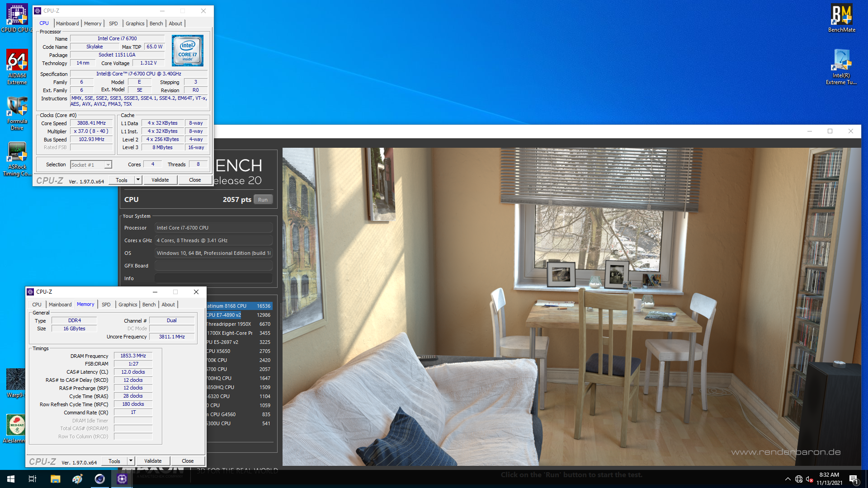Viewport: 868px width, 488px height.
Task: Show hidden tray icons chevron
Action: [788, 479]
